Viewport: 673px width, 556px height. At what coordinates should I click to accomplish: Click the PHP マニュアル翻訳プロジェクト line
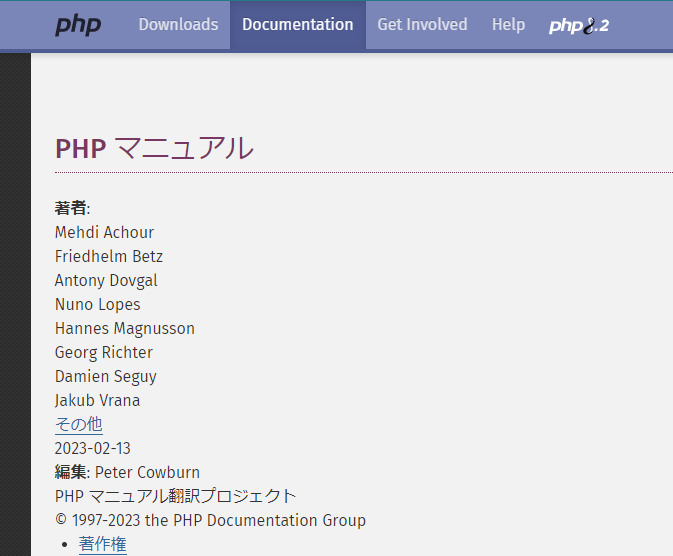176,496
